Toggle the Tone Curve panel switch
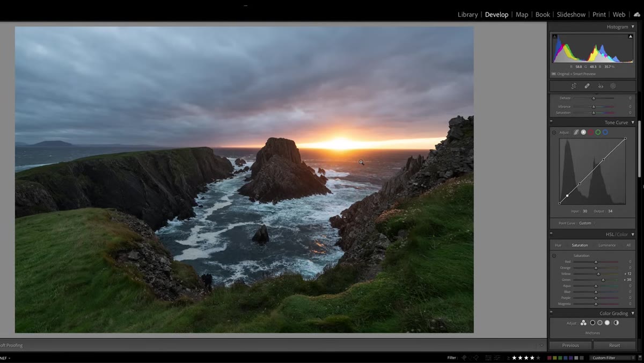 point(552,122)
